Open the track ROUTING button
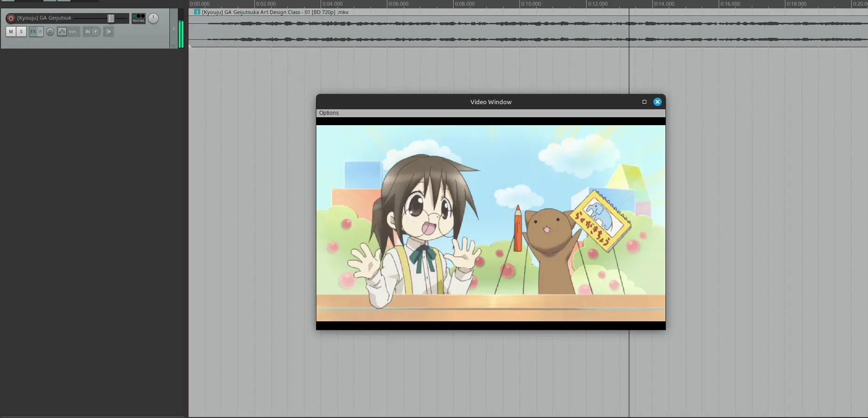The width and height of the screenshot is (868, 418). coord(139,18)
